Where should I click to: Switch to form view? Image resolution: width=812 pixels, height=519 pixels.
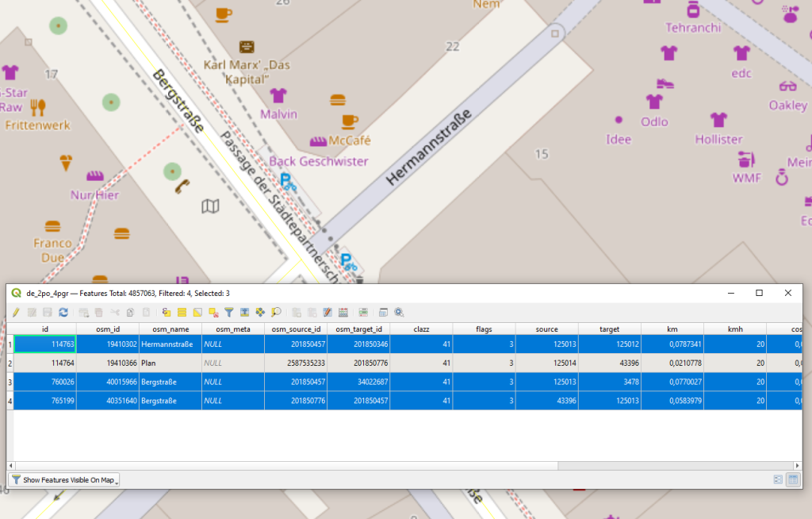point(778,479)
